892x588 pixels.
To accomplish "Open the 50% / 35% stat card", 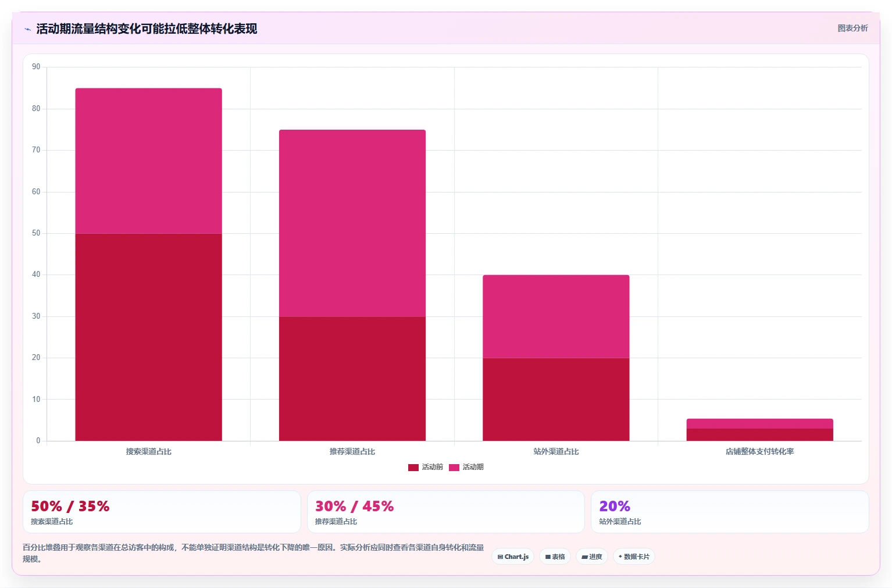I will pyautogui.click(x=162, y=512).
